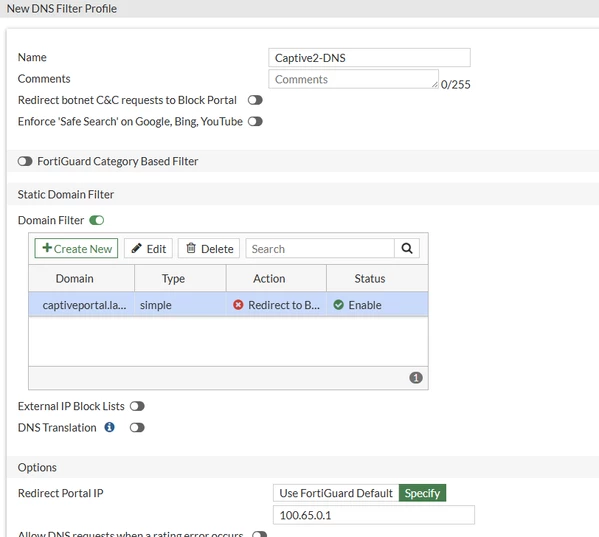Select Use FortiGuard Default for Redirect Portal IP
This screenshot has height=537, width=599.
[x=336, y=493]
